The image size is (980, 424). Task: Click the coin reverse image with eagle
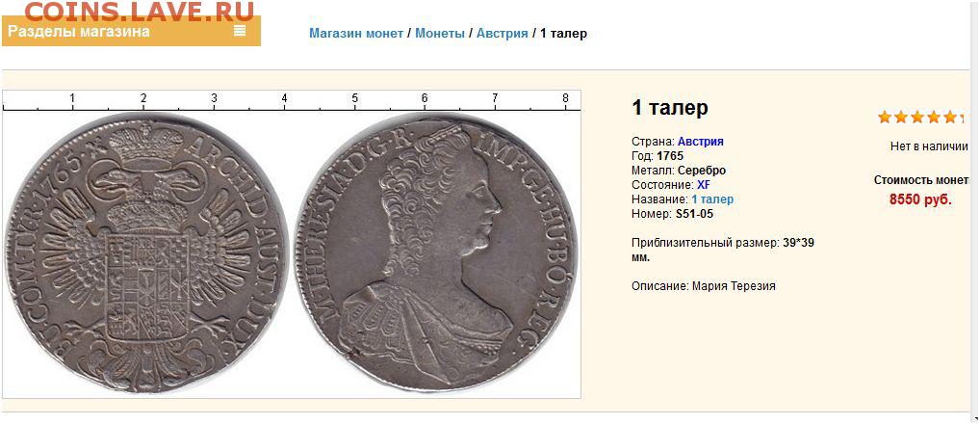[x=146, y=253]
